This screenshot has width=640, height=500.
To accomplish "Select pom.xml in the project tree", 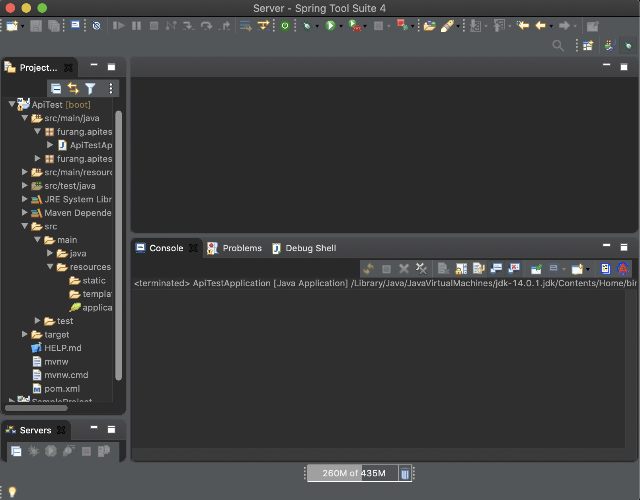I will 56,388.
